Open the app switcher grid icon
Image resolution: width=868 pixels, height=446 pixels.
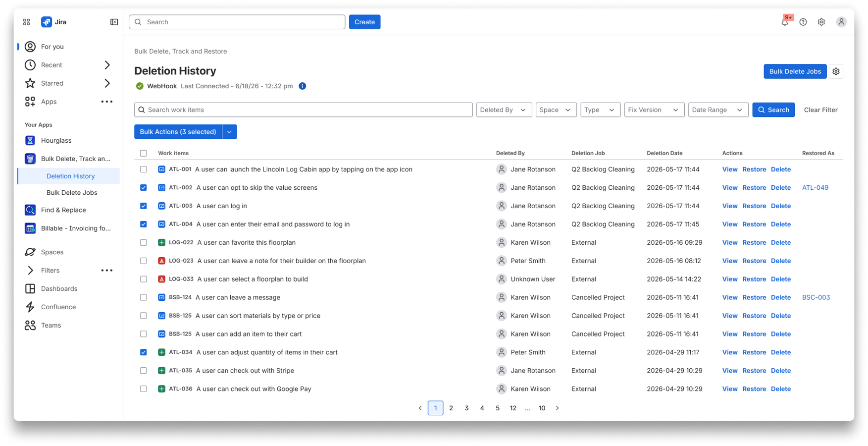[27, 22]
